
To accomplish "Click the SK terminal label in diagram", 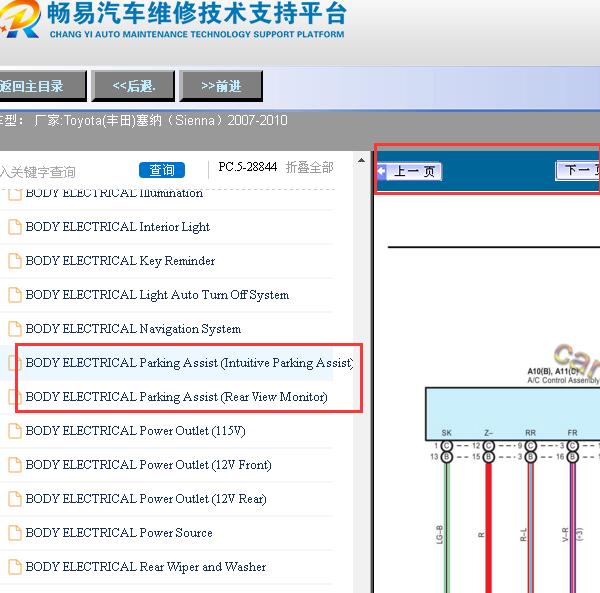I will click(x=447, y=433).
